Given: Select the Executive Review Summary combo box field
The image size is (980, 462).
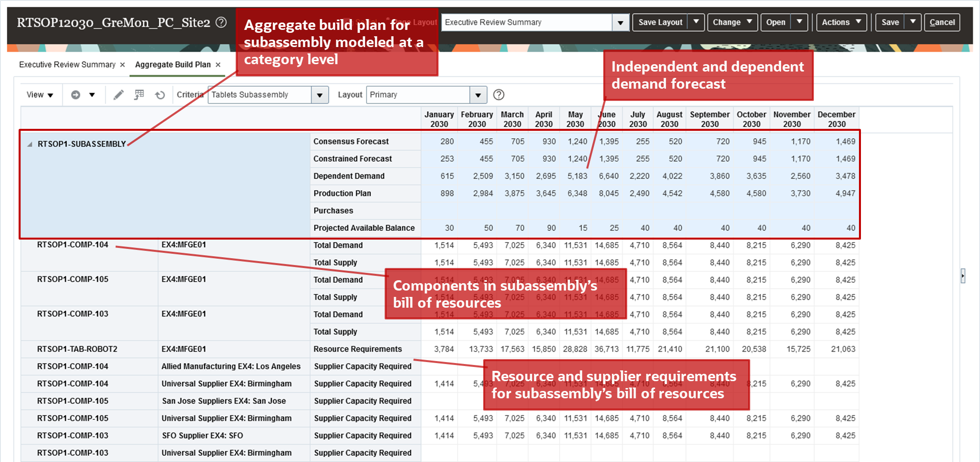Looking at the screenshot, I should point(529,22).
